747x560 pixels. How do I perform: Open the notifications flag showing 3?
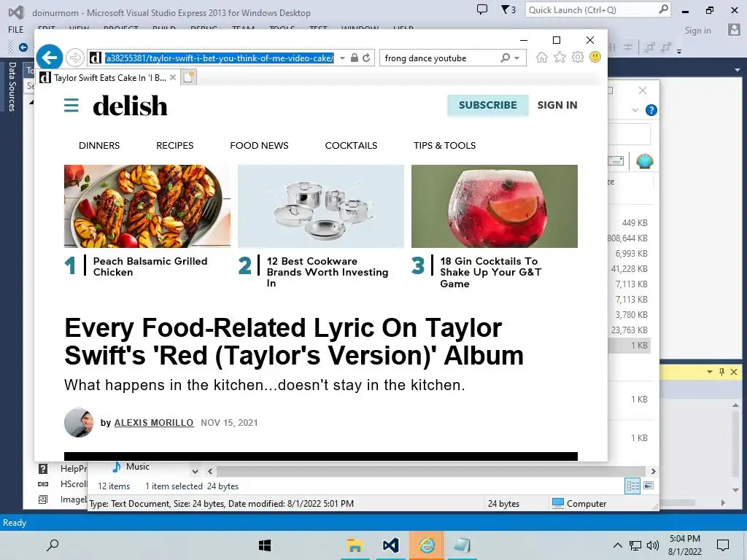pyautogui.click(x=508, y=9)
